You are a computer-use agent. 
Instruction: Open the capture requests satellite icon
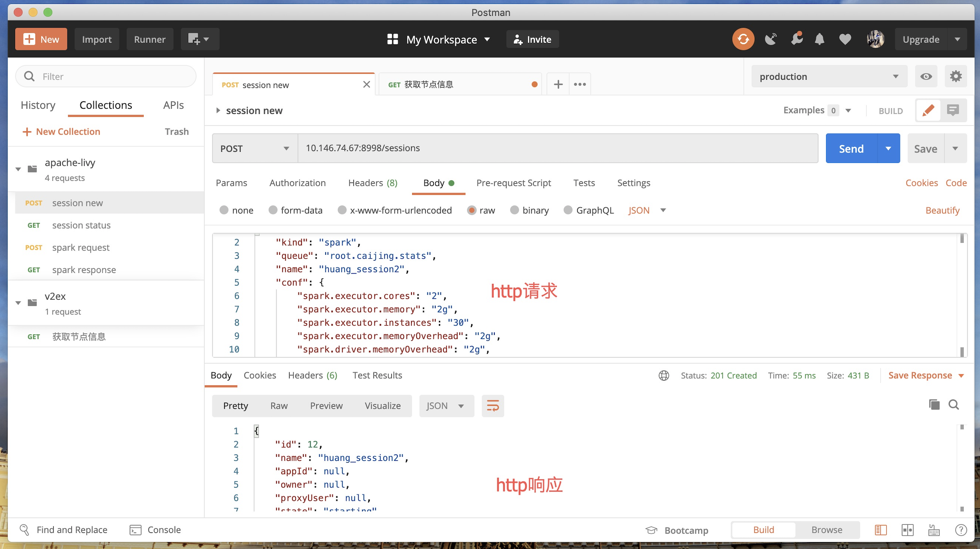771,39
